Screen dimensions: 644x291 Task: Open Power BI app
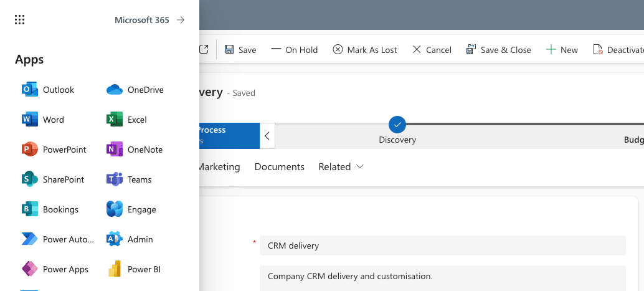coord(133,269)
